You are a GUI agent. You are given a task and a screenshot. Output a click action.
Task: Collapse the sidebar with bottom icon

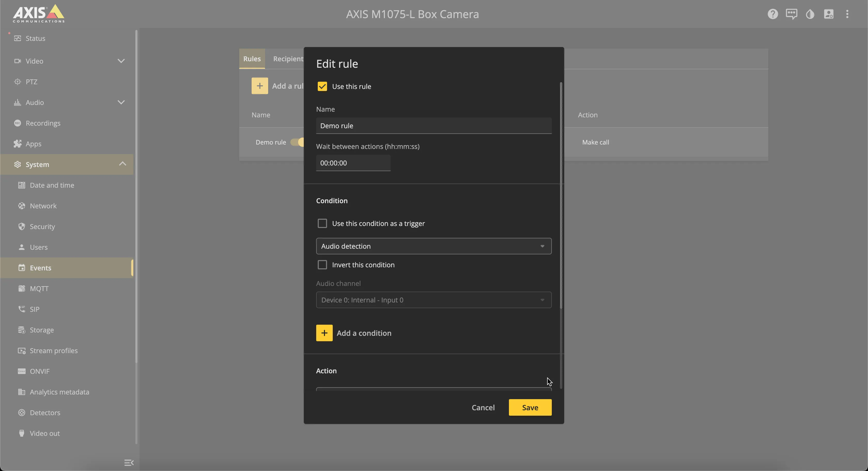tap(129, 462)
